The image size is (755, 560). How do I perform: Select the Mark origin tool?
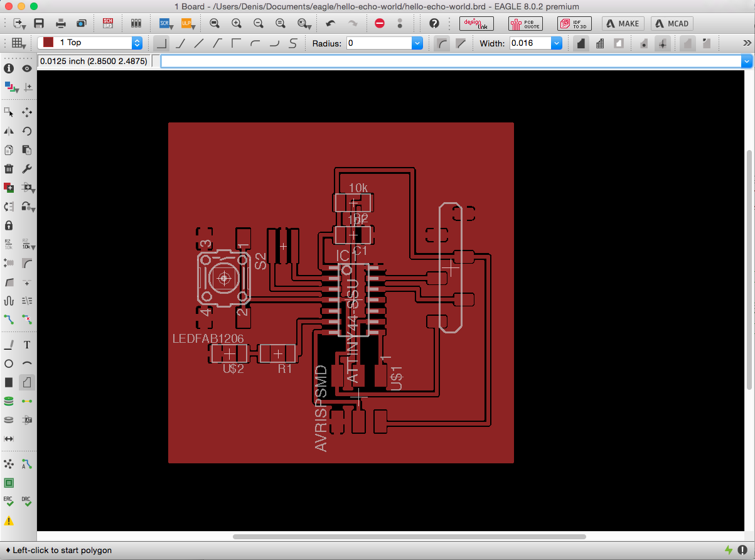point(27,87)
